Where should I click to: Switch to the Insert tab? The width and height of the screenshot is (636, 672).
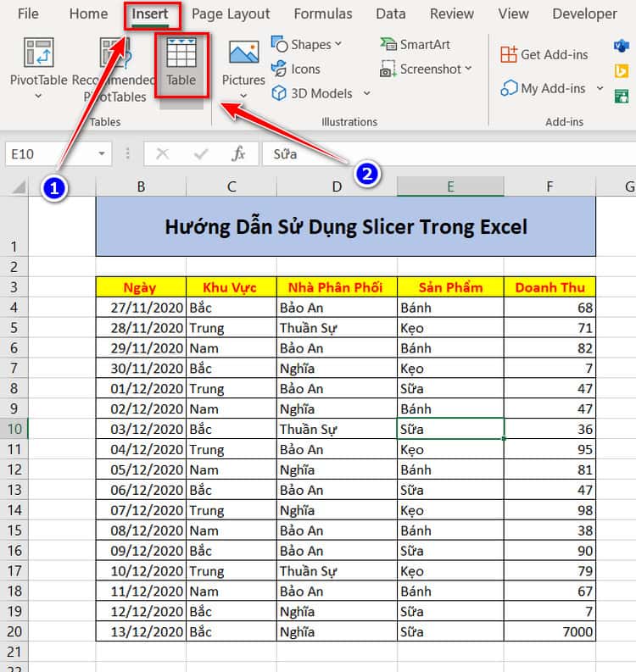click(150, 14)
